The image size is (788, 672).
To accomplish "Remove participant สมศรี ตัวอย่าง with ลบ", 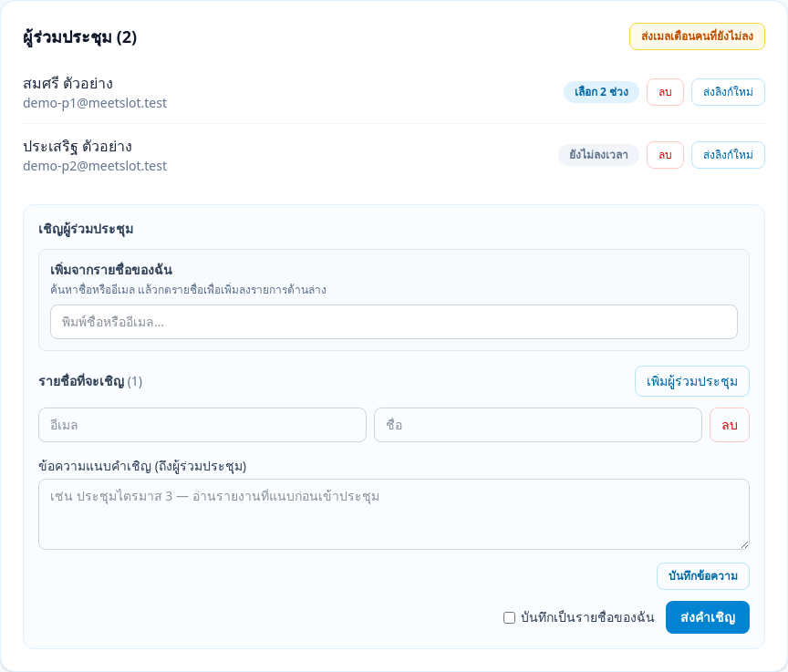I will (665, 92).
